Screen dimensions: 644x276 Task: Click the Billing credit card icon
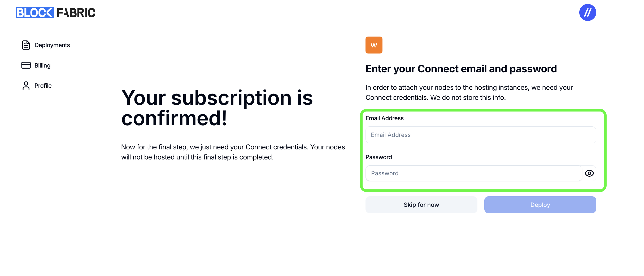point(26,65)
